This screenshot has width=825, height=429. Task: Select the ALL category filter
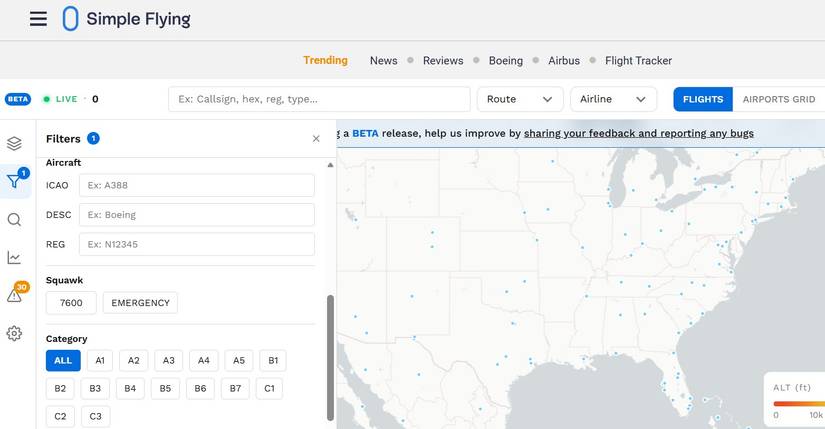coord(63,361)
